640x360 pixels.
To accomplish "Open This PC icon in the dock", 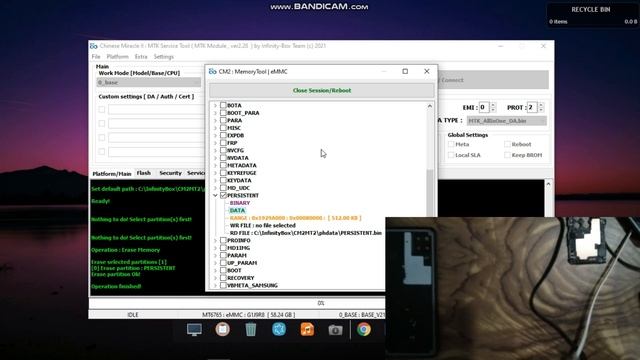I will tap(194, 329).
